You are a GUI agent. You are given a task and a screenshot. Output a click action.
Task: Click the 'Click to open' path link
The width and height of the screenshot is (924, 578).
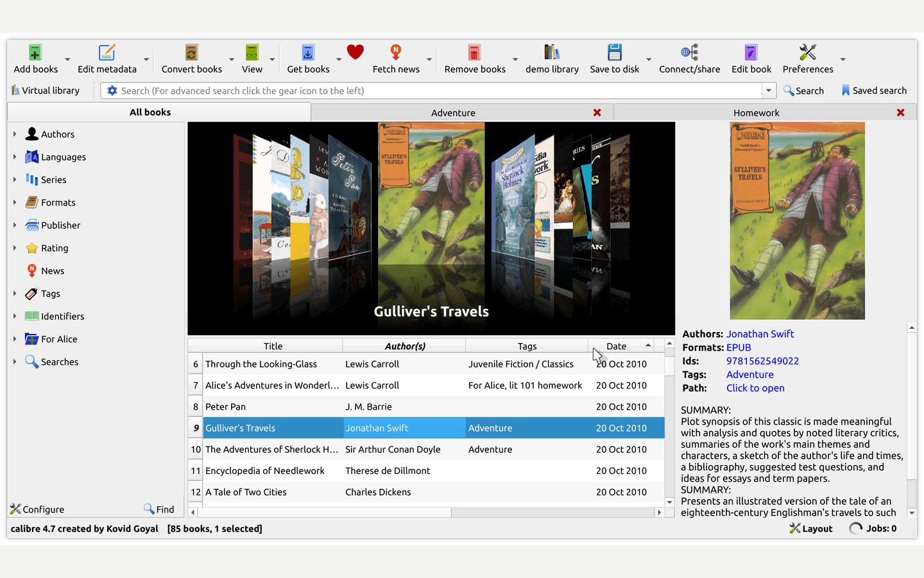pos(755,388)
